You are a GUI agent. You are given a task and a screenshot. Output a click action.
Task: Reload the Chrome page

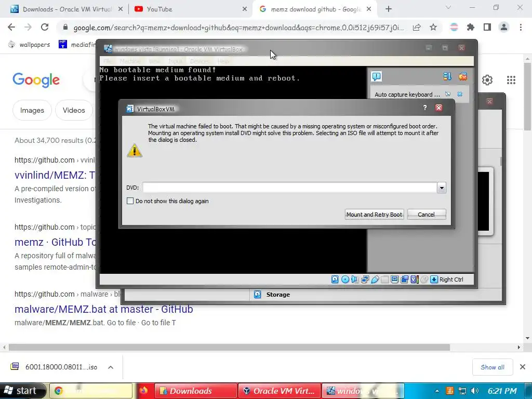tap(45, 27)
